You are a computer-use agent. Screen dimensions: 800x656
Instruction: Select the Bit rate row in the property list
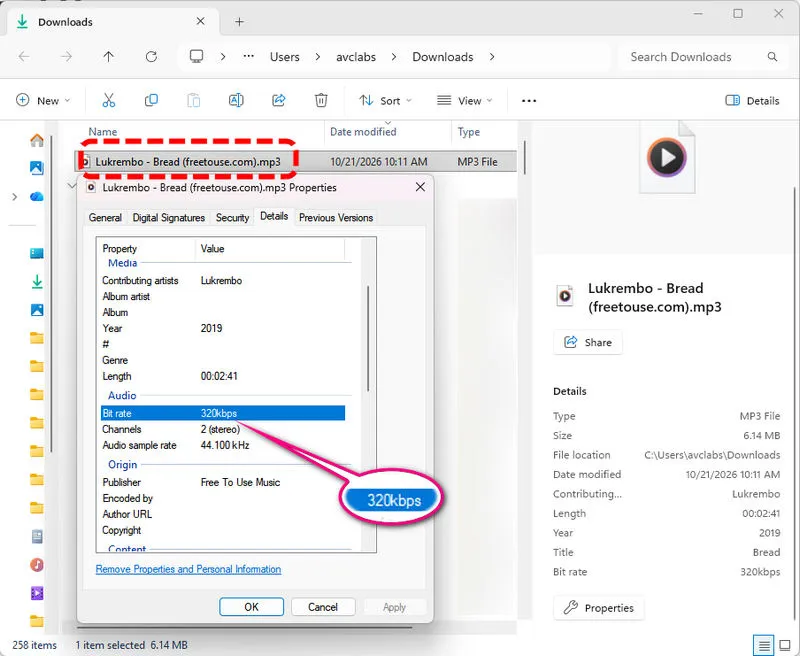(x=223, y=413)
